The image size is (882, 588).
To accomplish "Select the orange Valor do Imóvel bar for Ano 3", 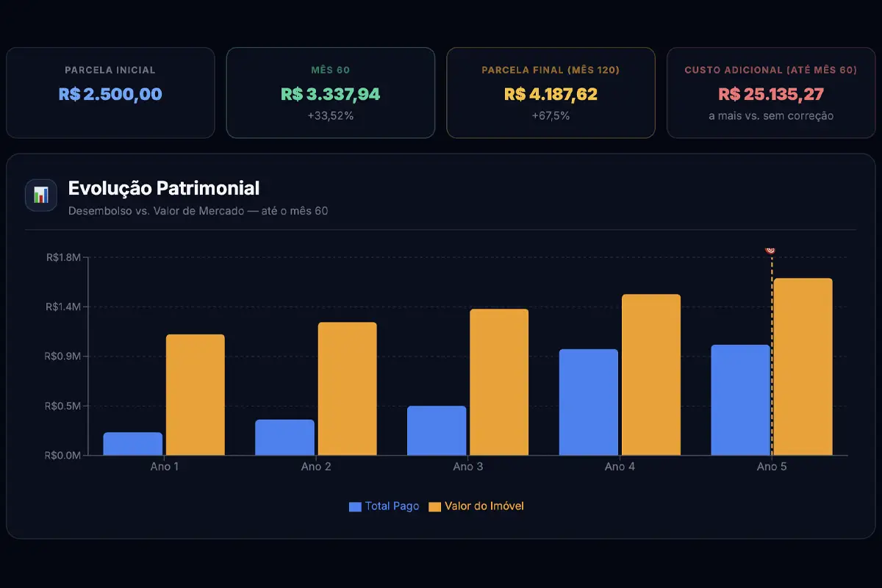I will (x=499, y=382).
